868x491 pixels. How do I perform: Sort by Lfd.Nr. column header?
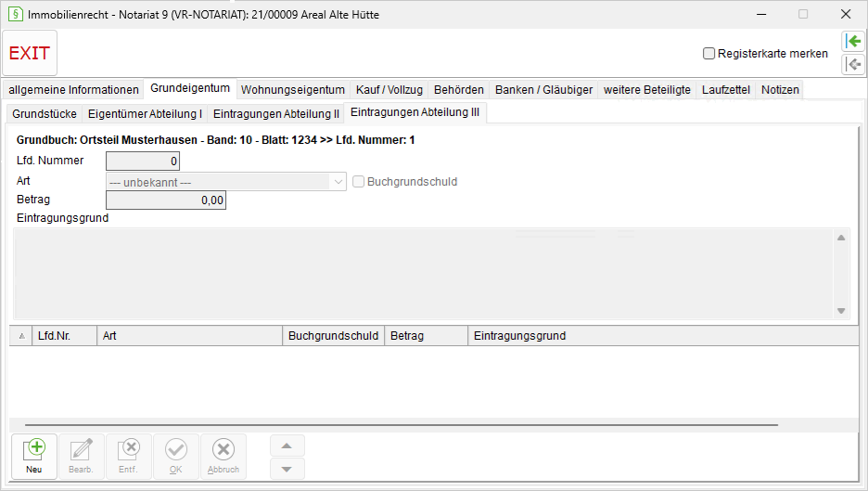coord(64,336)
